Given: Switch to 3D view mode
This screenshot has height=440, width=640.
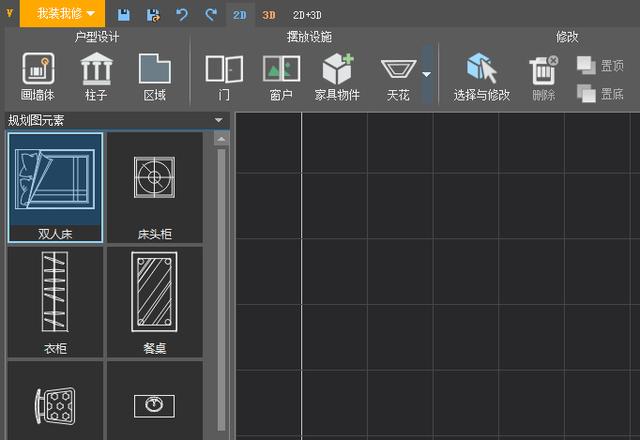Looking at the screenshot, I should [269, 14].
